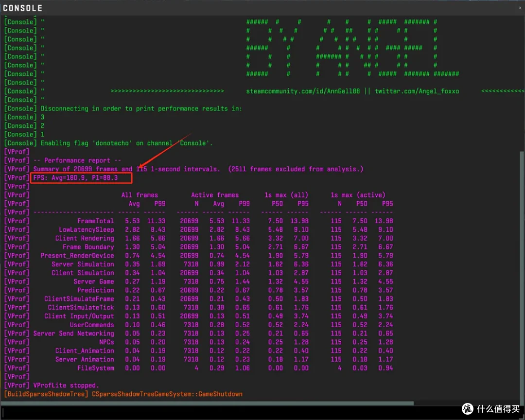Screen dimensions: 525x420
Task: Click the 'Client Input/Output' row label
Action: (79, 316)
